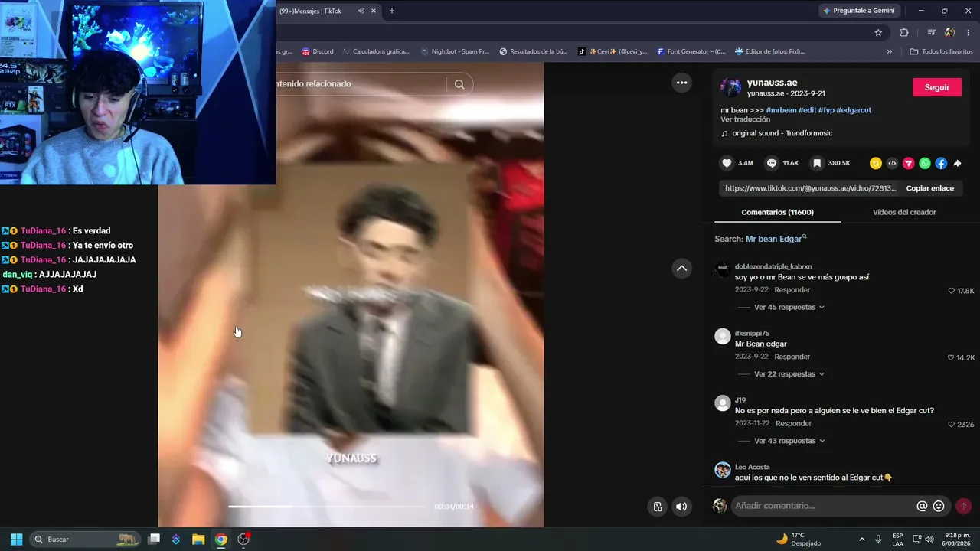Viewport: 980px width, 551px height.
Task: Mention a user with the @ icon
Action: click(922, 506)
